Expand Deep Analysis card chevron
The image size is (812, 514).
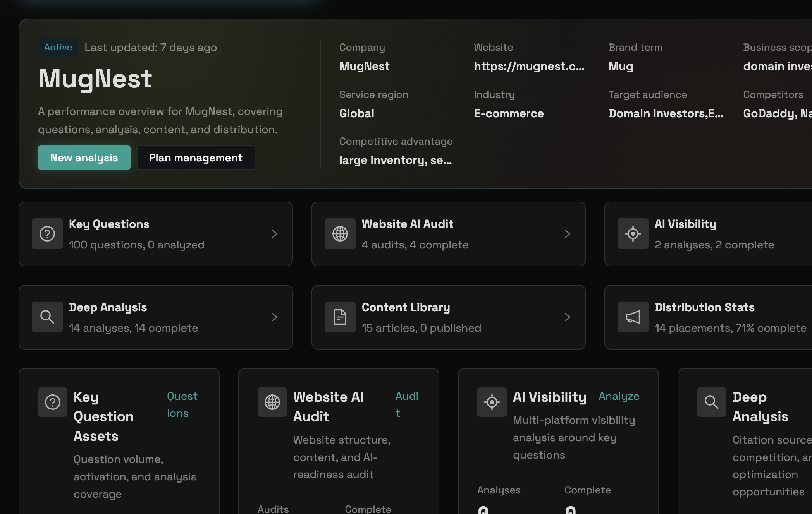click(275, 317)
